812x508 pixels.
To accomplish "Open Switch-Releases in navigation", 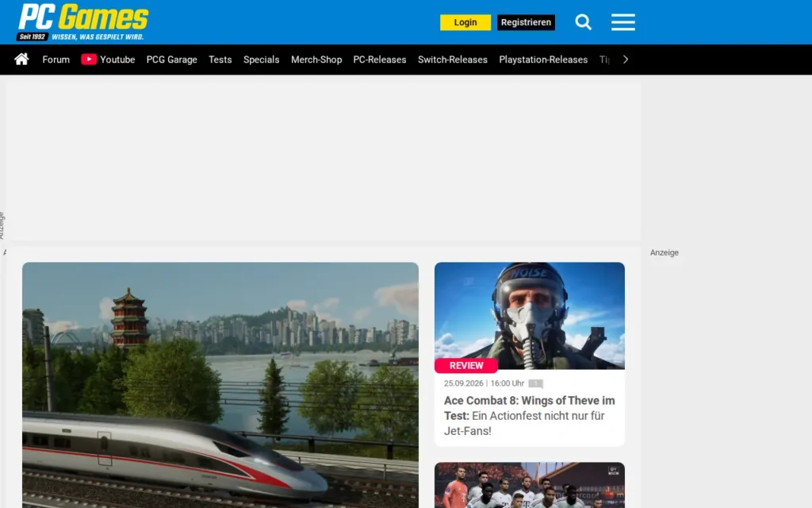I will coord(453,60).
